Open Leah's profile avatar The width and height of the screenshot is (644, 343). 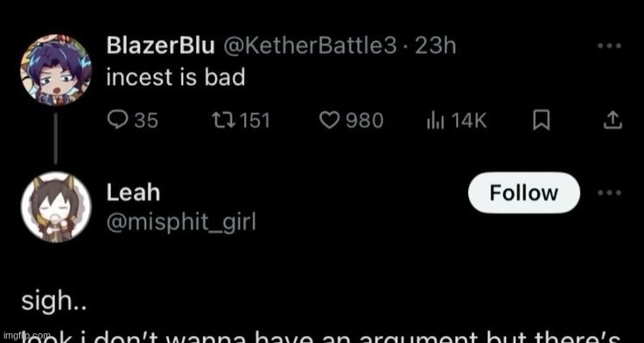tap(56, 207)
